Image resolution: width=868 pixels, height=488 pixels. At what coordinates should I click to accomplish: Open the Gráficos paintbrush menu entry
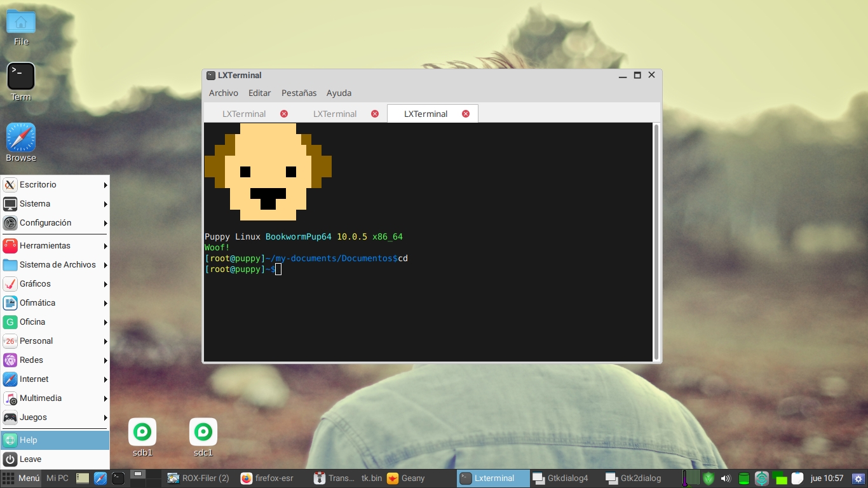55,283
